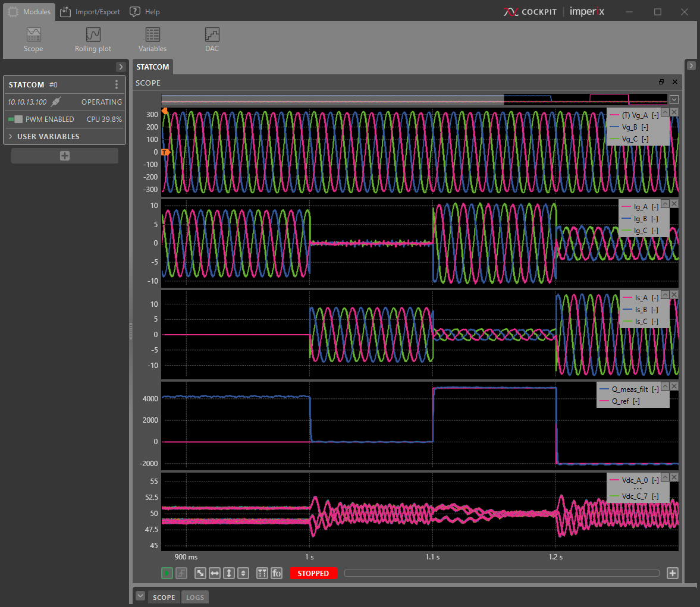Open STATCOM device three-dot options menu
The width and height of the screenshot is (700, 607).
tap(117, 84)
